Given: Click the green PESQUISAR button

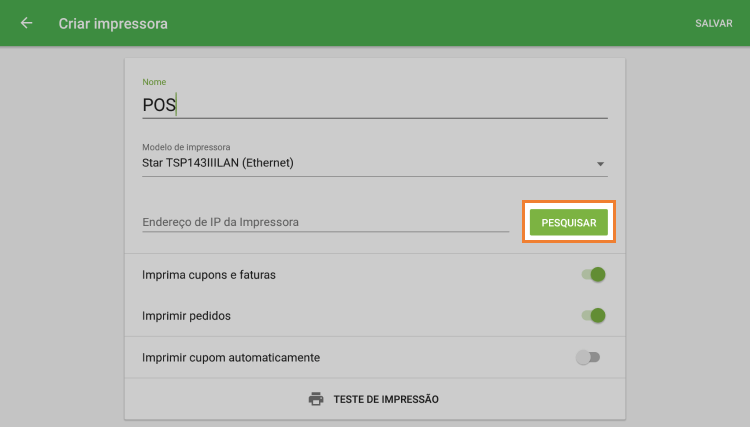Looking at the screenshot, I should [568, 222].
